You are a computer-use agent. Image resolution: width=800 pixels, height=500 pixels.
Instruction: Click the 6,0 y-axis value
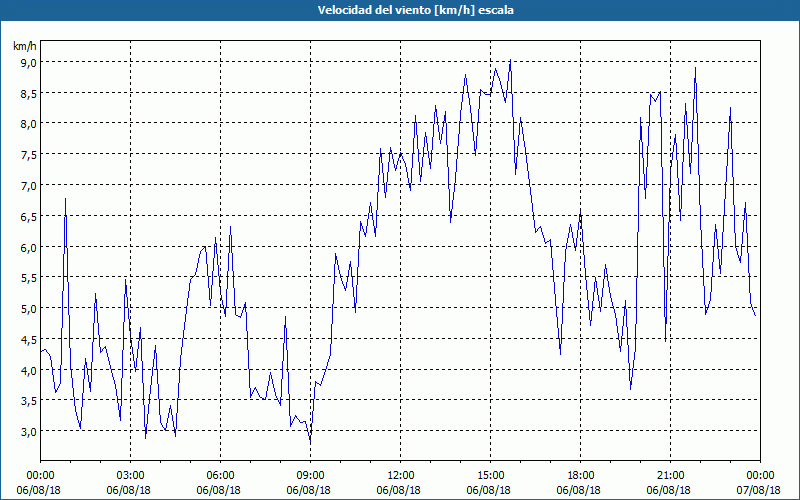[30, 247]
